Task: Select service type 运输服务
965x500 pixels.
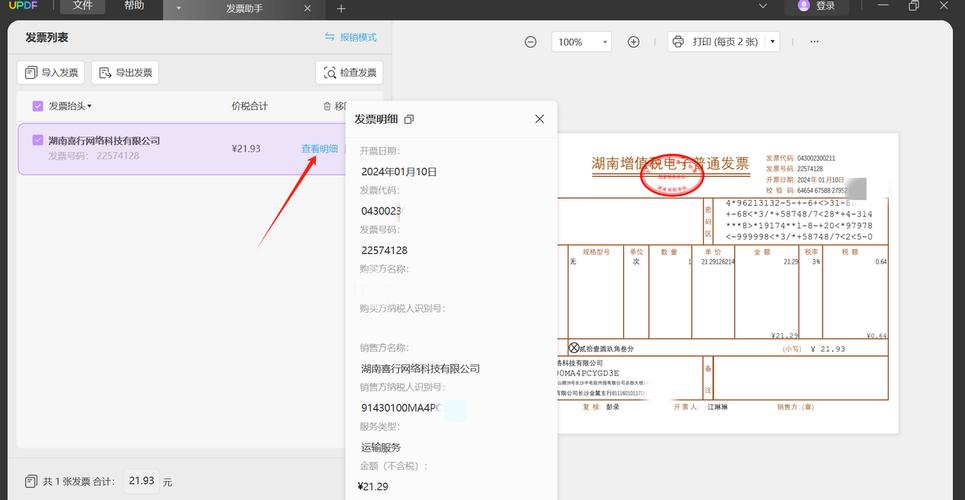Action: click(381, 448)
